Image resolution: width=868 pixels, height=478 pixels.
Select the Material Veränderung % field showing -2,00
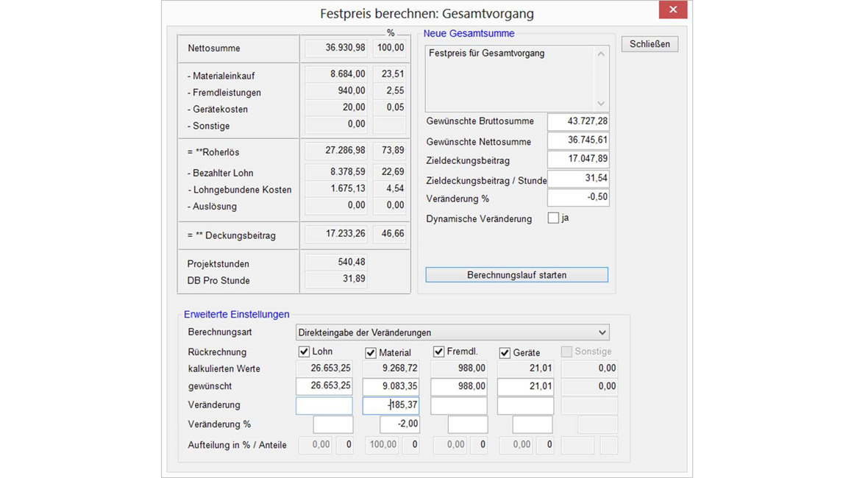[399, 424]
